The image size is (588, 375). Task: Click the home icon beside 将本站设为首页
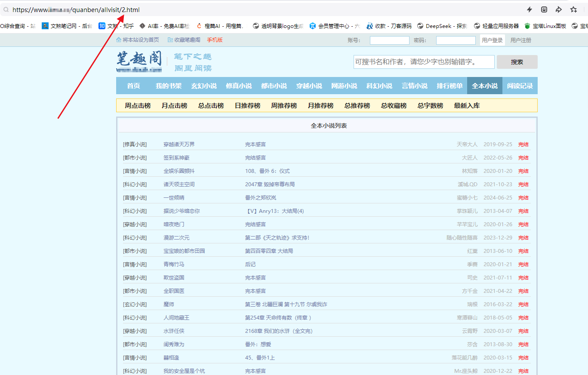pyautogui.click(x=119, y=40)
